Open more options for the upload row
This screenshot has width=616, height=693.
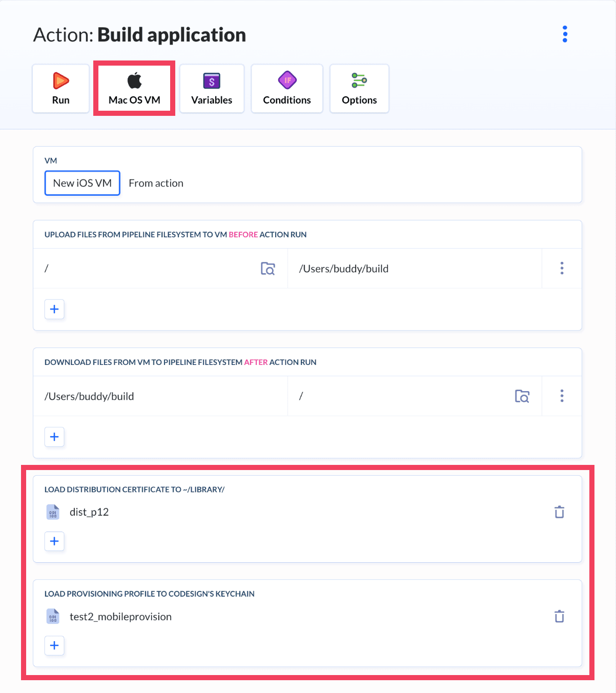click(x=562, y=269)
